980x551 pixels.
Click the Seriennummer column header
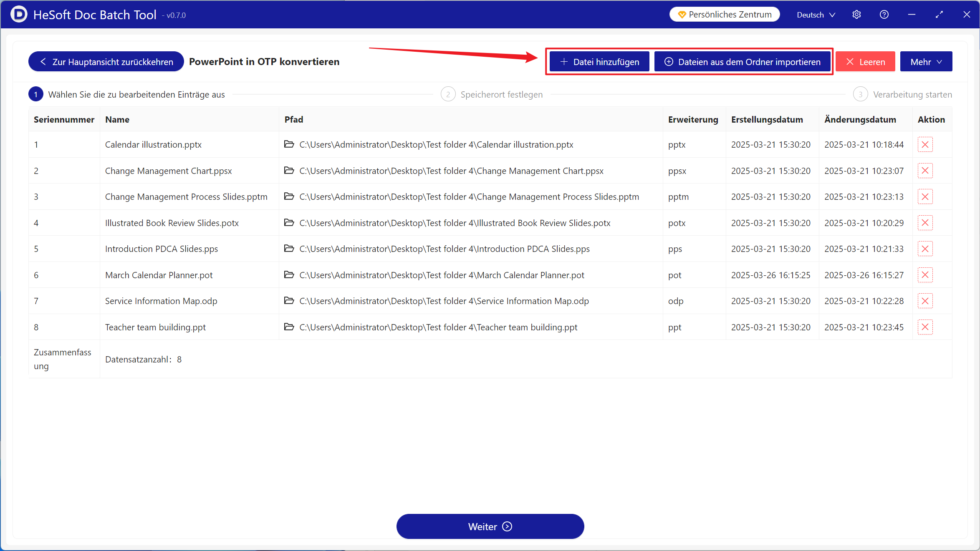(64, 120)
